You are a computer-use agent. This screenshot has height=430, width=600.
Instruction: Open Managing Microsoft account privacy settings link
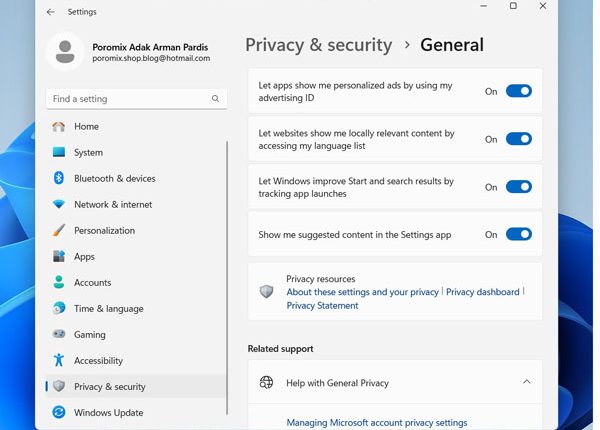click(377, 422)
